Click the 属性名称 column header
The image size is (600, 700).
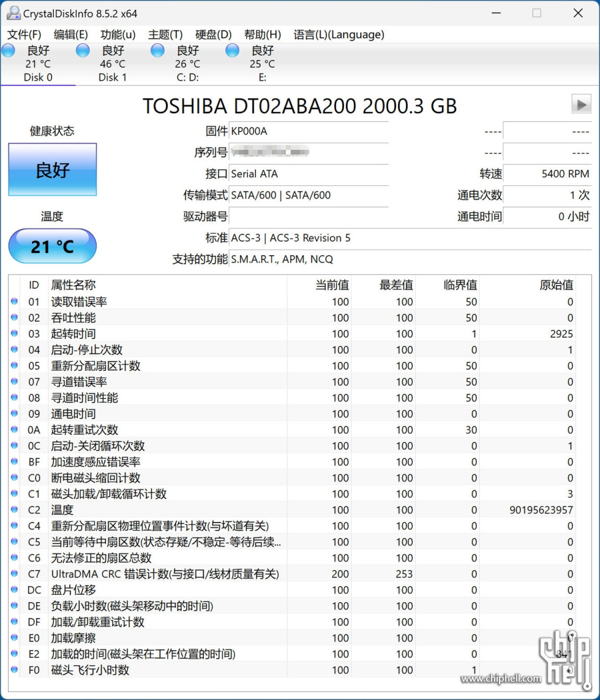click(168, 285)
